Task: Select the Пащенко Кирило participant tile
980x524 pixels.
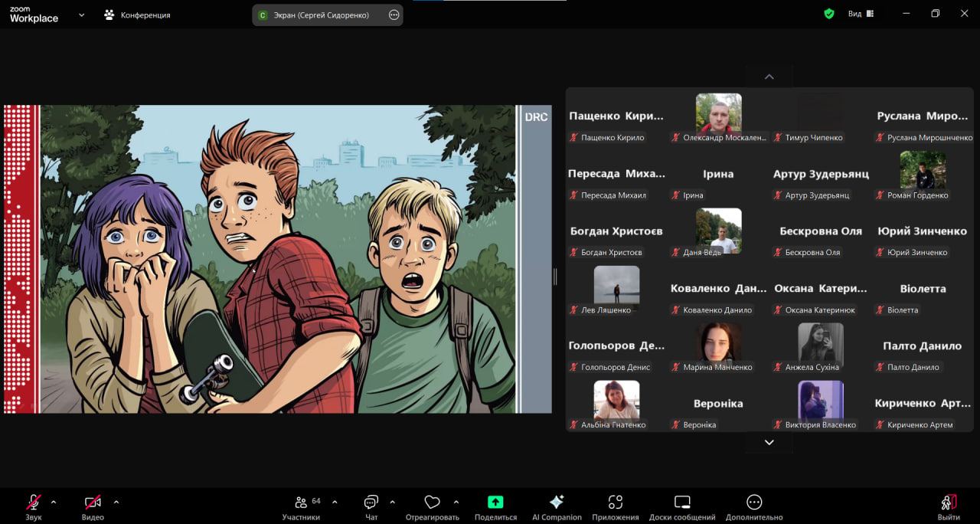Action: [x=616, y=116]
